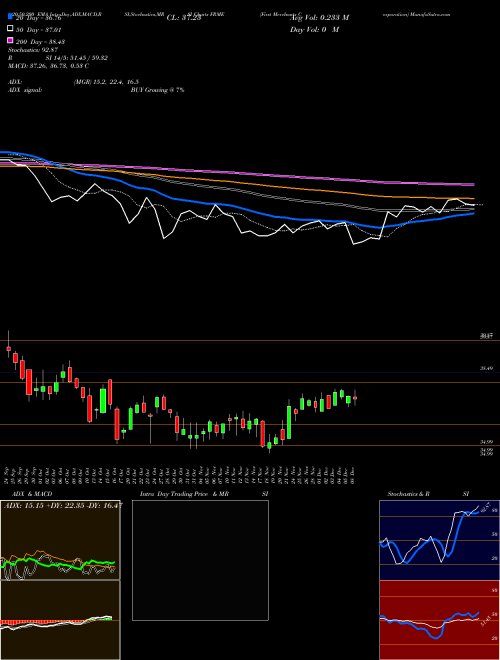The width and height of the screenshot is (500, 660).
Task: Click the first red candlestick with long wick
Action: click(8, 348)
